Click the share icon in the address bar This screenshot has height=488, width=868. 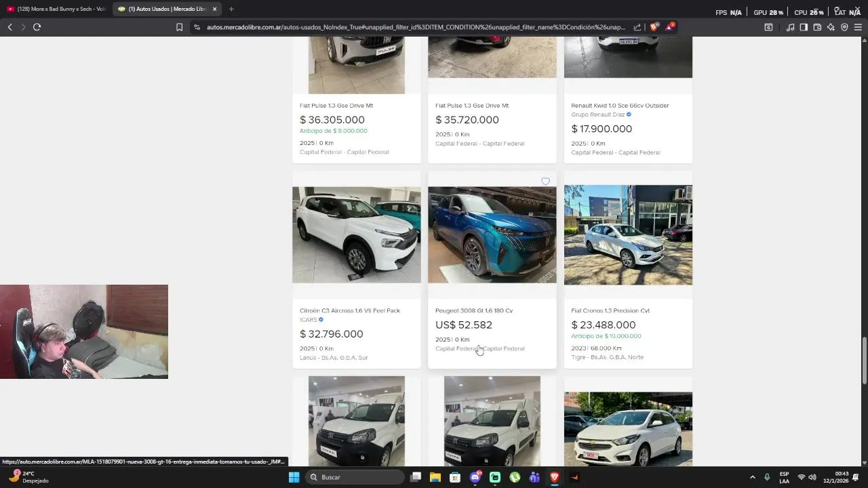click(637, 27)
